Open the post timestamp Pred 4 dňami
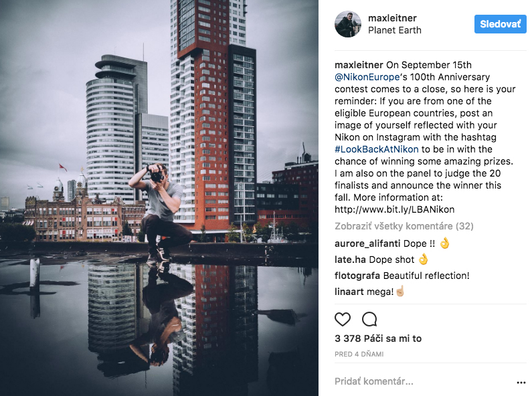This screenshot has height=396, width=532. tap(359, 355)
